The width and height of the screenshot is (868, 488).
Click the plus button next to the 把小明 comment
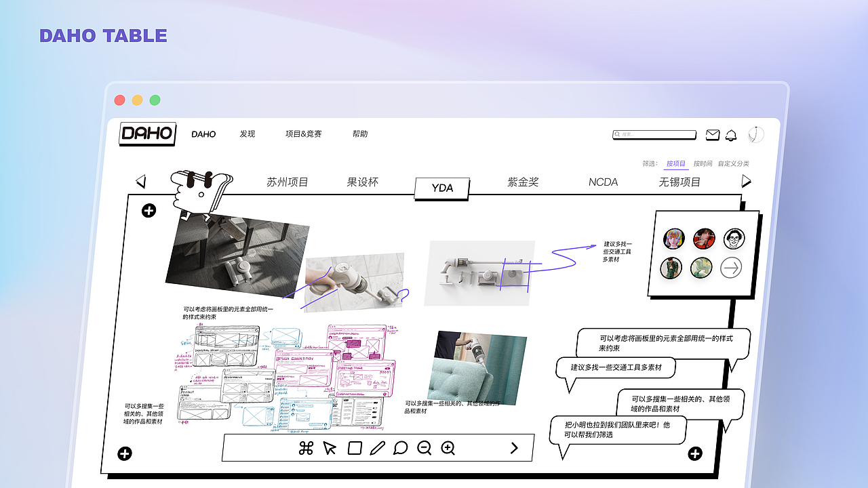pos(695,453)
